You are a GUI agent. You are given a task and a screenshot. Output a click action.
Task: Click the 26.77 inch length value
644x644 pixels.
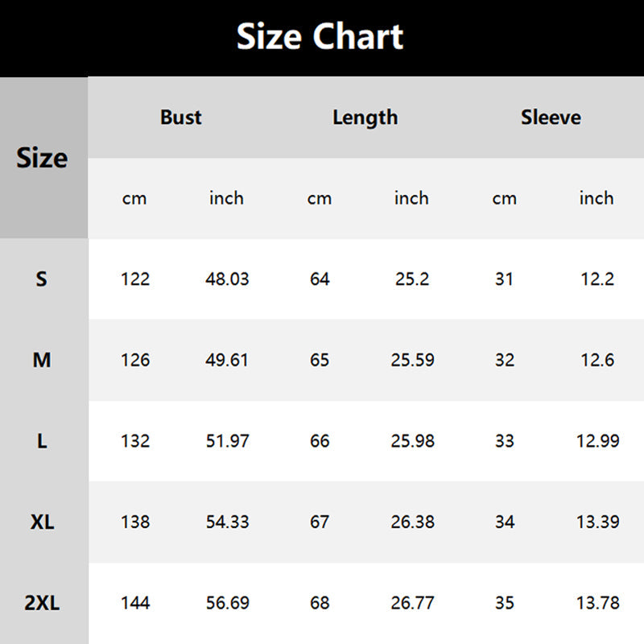pos(412,603)
